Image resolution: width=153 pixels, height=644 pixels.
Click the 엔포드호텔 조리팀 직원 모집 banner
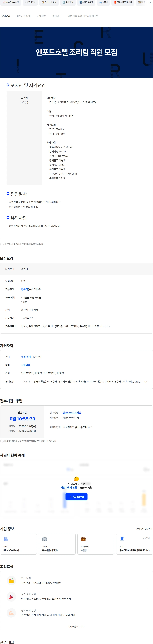pos(76,52)
